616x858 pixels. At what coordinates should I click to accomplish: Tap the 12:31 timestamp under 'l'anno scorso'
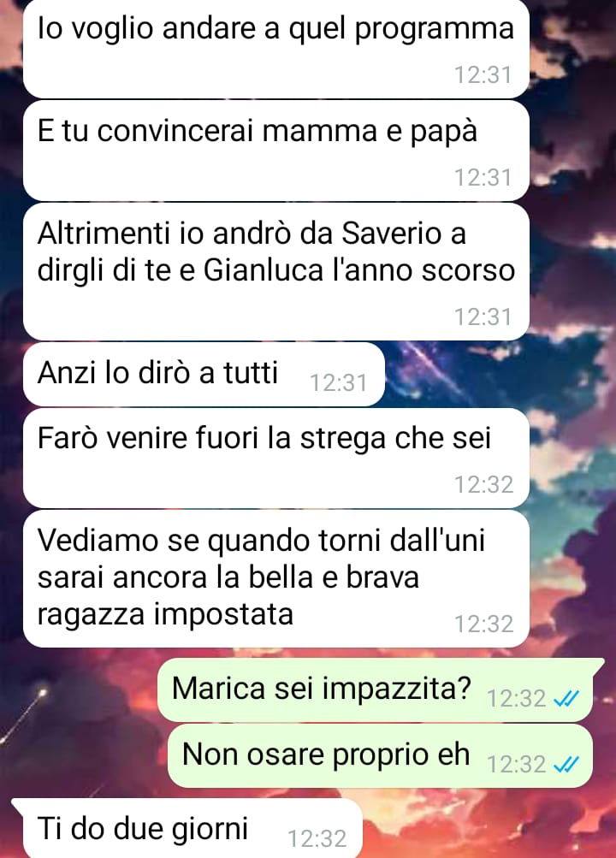click(x=483, y=317)
